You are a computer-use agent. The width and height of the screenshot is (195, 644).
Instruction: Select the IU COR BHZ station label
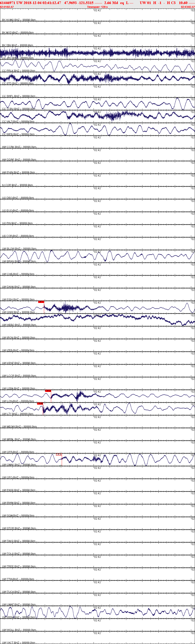[18, 185]
